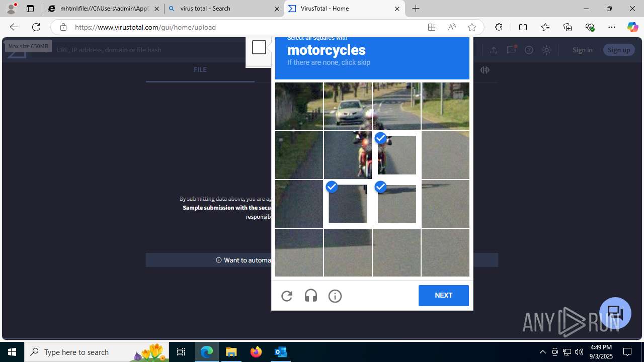Viewport: 644px width, 362px height.
Task: Add this page to favorites
Action: 472,27
